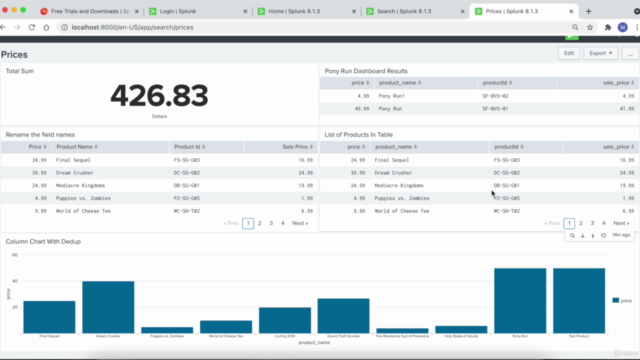The height and width of the screenshot is (360, 640).
Task: Sort renamed table by Product Name
Action: point(77,147)
